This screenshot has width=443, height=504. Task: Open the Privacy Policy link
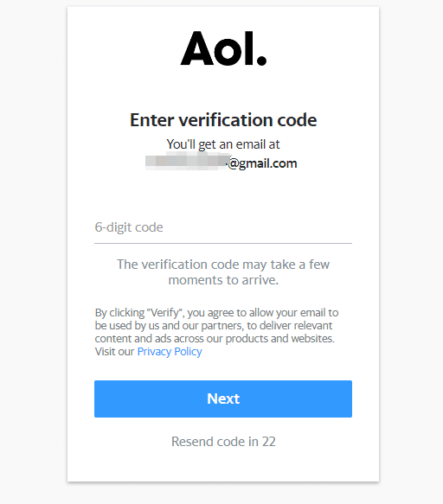(170, 352)
